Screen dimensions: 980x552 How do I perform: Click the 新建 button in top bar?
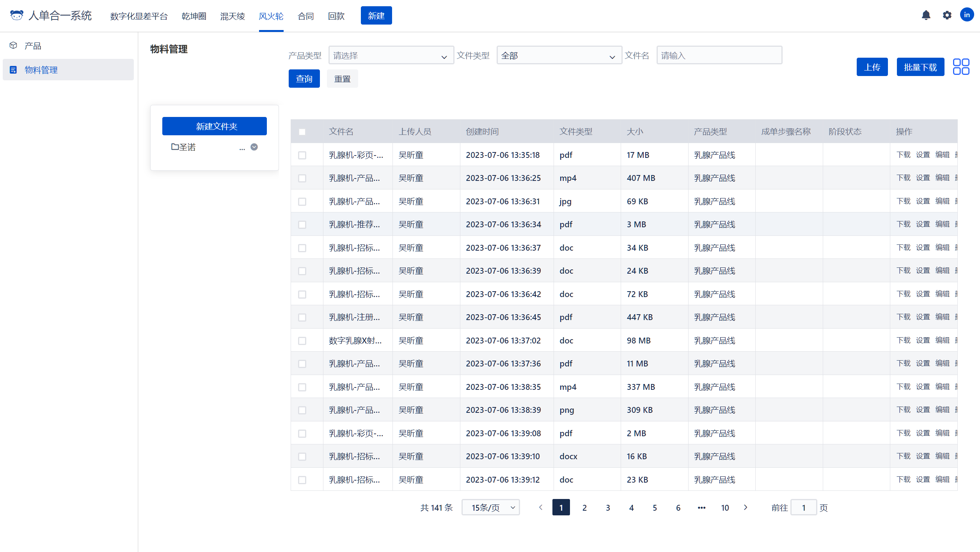(376, 16)
